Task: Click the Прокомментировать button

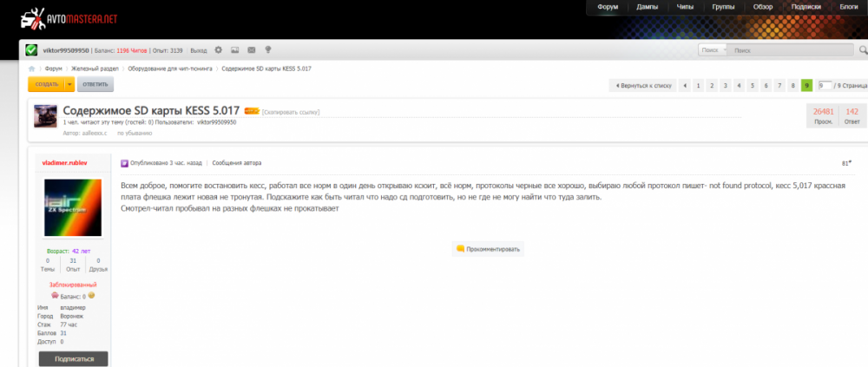Action: [x=488, y=249]
